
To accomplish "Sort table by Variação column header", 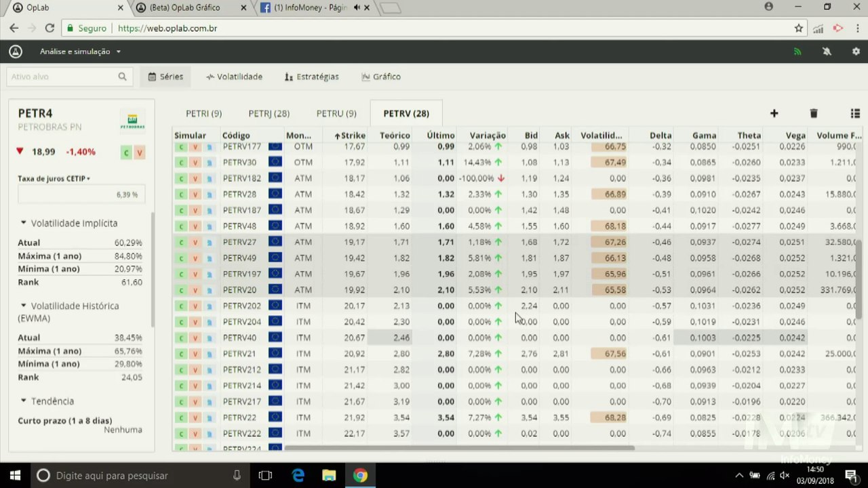I will click(488, 136).
